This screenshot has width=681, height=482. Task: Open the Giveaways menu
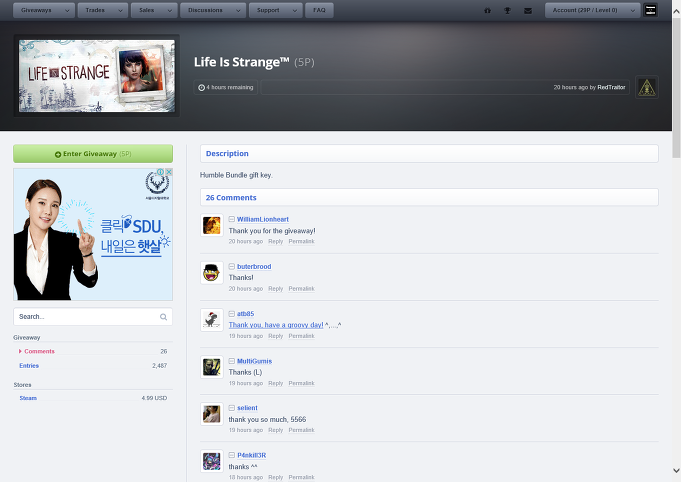[x=44, y=10]
